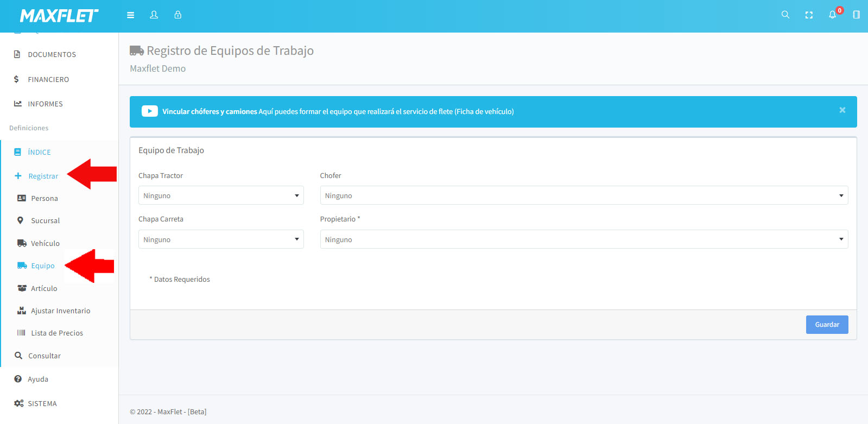Click the hamburger menu icon in header

130,15
